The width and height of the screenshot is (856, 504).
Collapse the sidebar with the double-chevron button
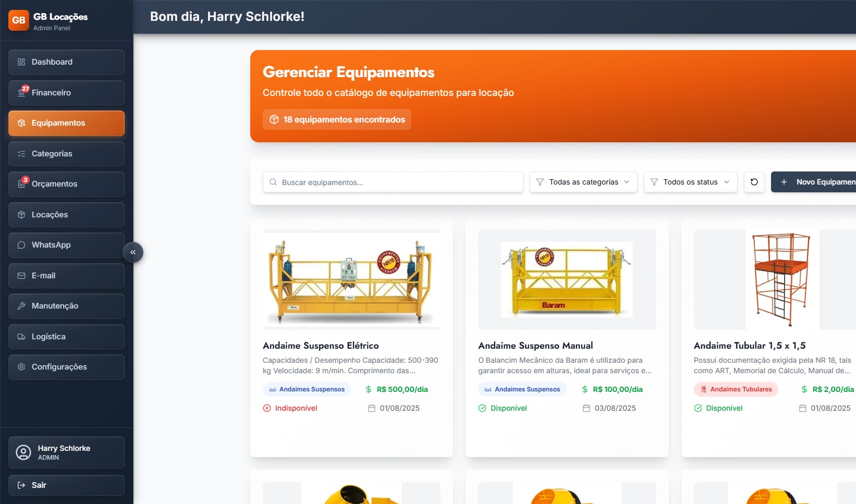click(133, 252)
